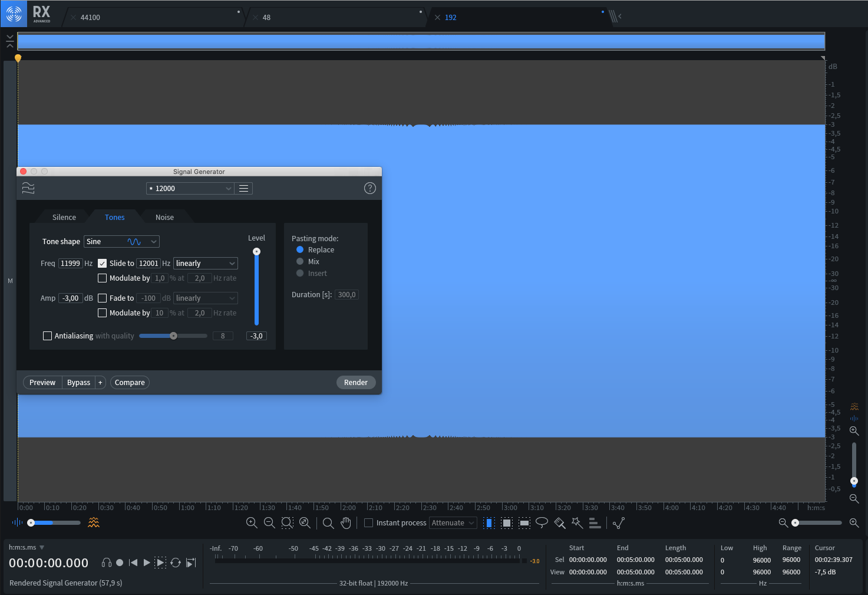Open Signal Generator help question mark
Image resolution: width=868 pixels, height=595 pixels.
369,188
